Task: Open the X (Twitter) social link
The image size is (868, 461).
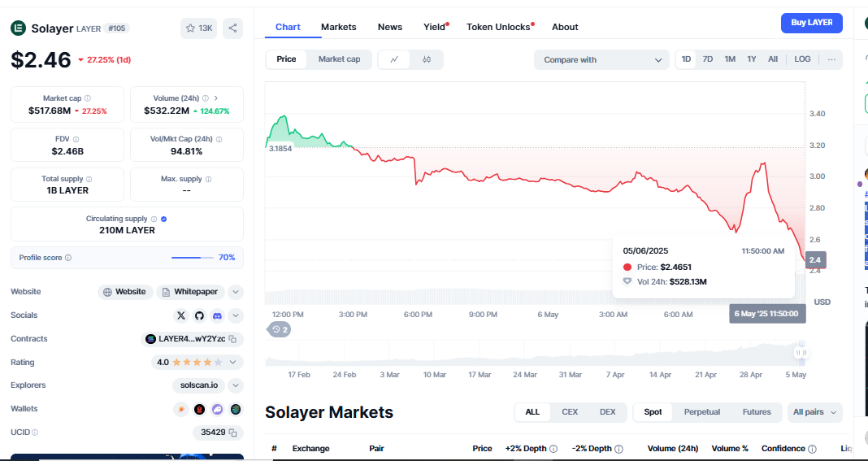Action: pyautogui.click(x=181, y=315)
